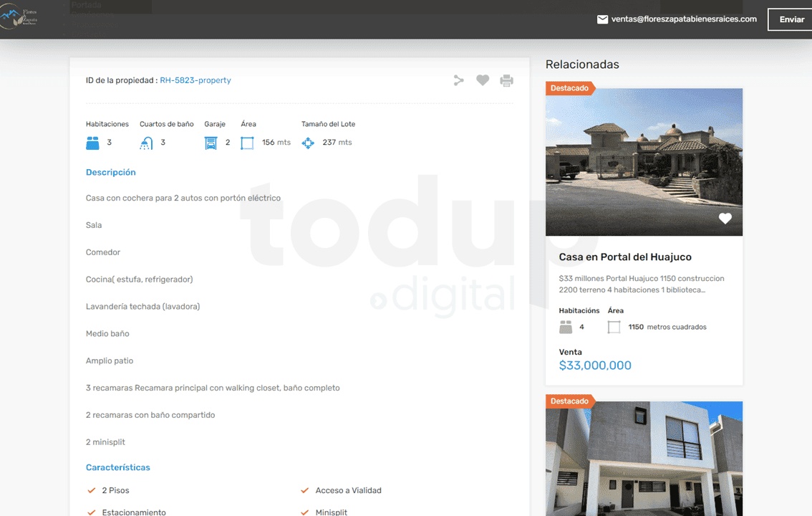Image resolution: width=812 pixels, height=516 pixels.
Task: Click the print icon
Action: (x=506, y=80)
